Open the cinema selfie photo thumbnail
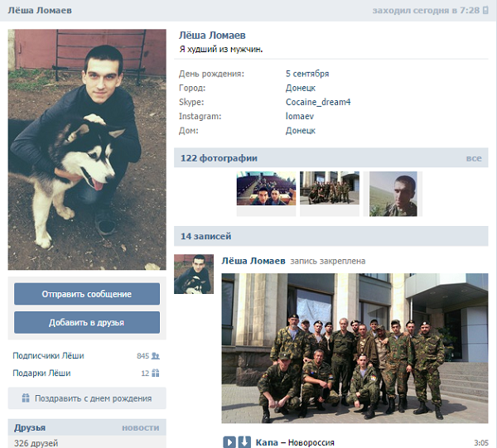This screenshot has width=497, height=448. [x=266, y=189]
